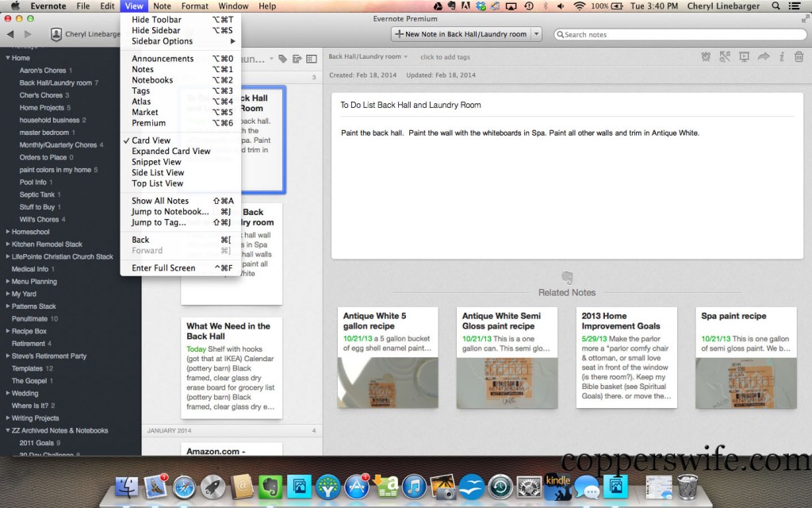Expand the Homeschool stack

(x=8, y=232)
